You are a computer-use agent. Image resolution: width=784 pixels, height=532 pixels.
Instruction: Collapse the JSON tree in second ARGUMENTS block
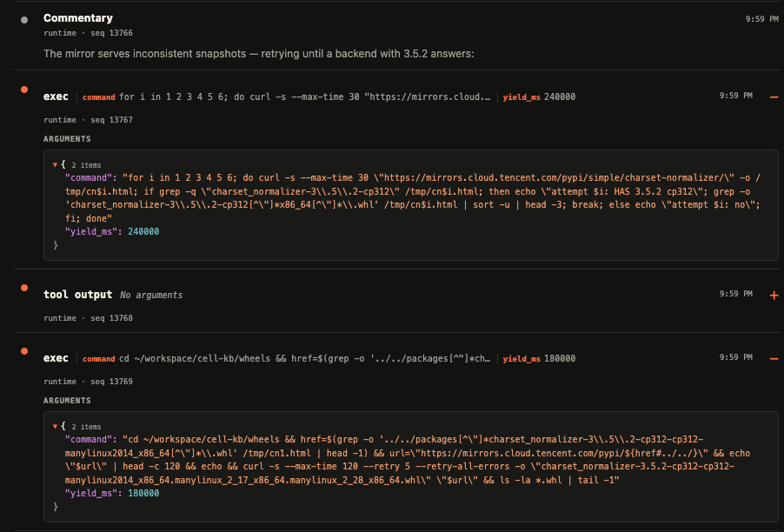coord(55,426)
